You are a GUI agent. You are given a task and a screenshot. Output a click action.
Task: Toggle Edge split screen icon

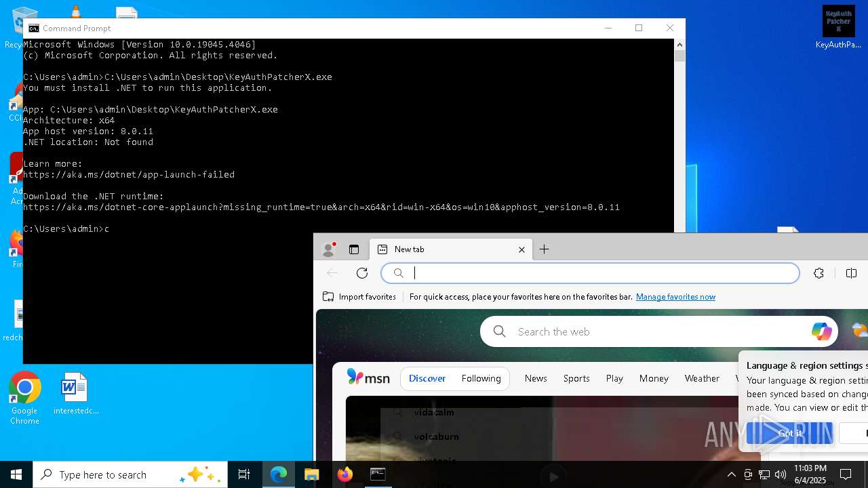tap(851, 273)
